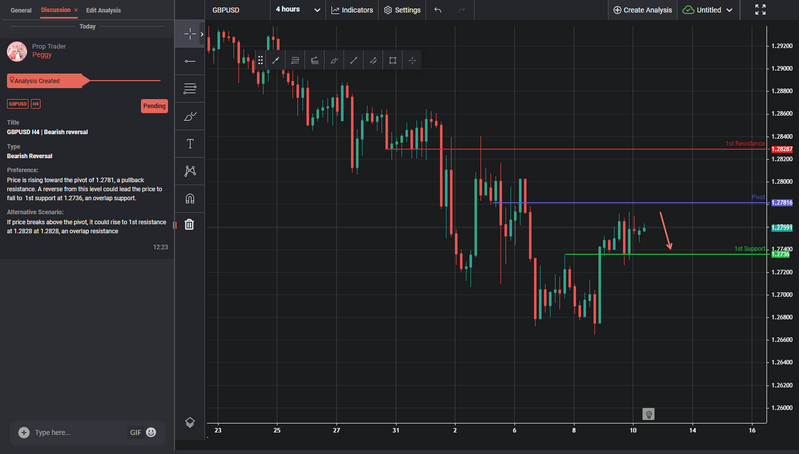The height and width of the screenshot is (454, 801).
Task: Pick the position flag tool in floating toolbar
Action: [315, 60]
